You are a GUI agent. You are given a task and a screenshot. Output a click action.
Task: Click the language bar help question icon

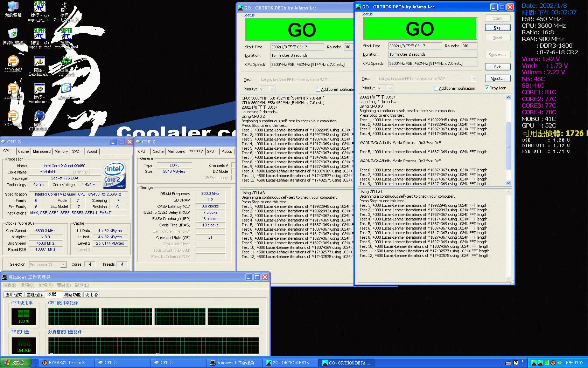(x=516, y=363)
